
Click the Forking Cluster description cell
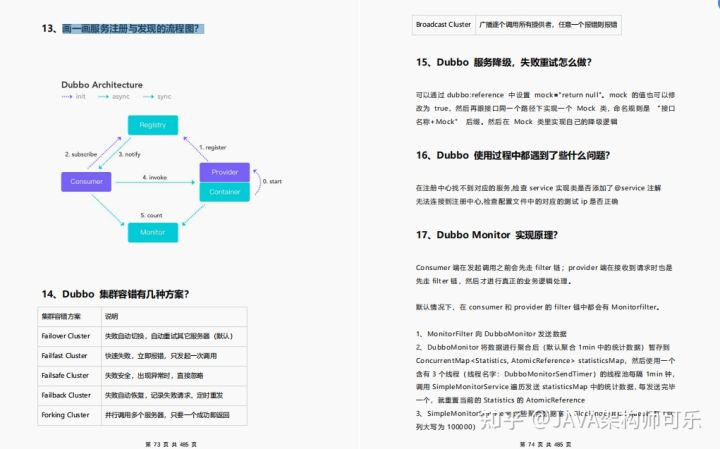174,415
